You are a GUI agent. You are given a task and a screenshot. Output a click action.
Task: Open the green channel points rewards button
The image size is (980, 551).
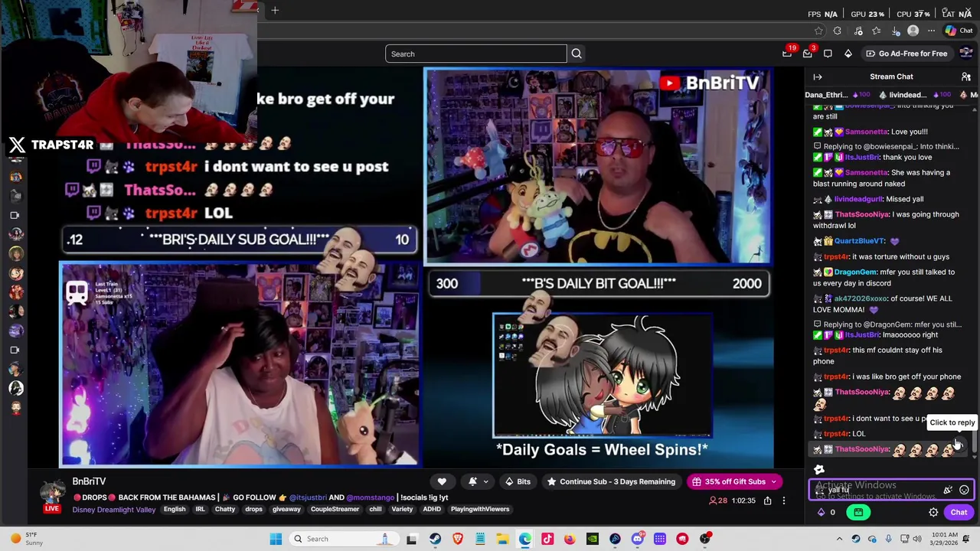[x=858, y=513]
